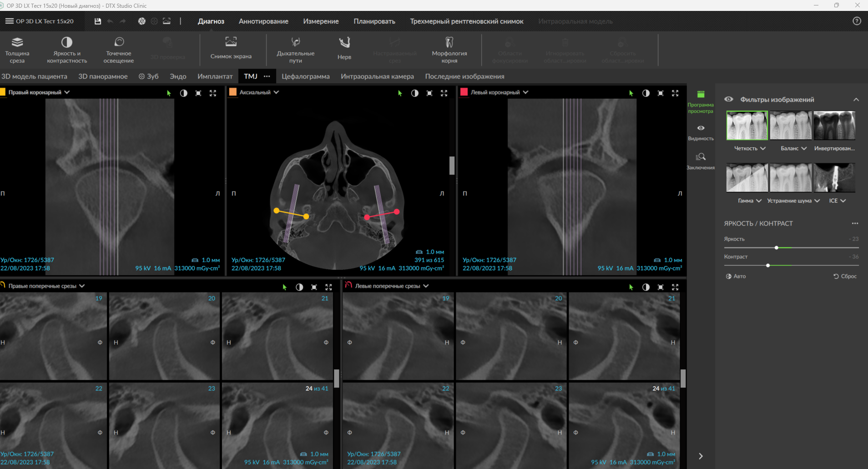This screenshot has width=868, height=469.
Task: Click the save icon in top bar
Action: (x=97, y=21)
